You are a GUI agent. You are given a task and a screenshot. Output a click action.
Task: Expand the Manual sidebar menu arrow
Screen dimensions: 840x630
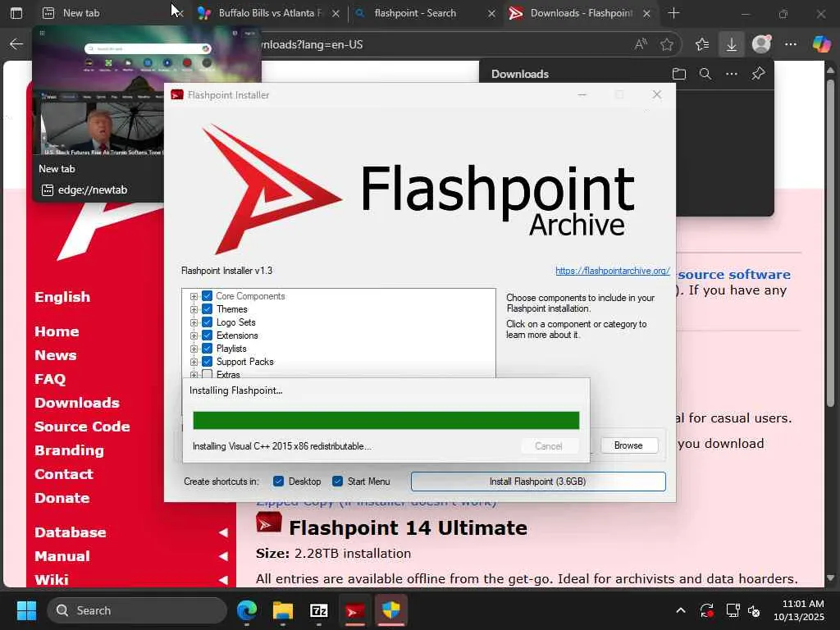[x=223, y=556]
